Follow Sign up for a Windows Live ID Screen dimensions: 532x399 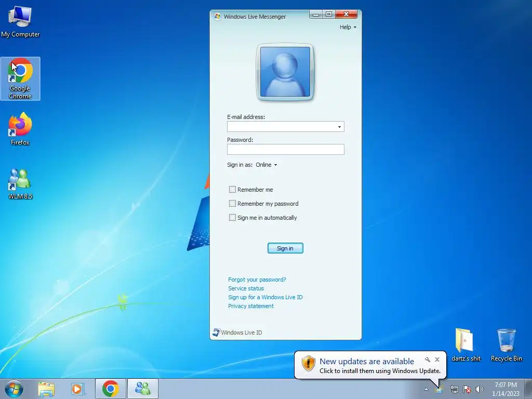pos(265,297)
